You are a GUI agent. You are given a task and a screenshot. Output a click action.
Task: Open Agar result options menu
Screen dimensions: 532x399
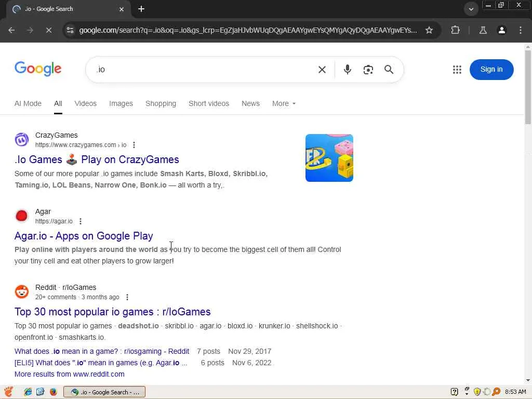81,221
